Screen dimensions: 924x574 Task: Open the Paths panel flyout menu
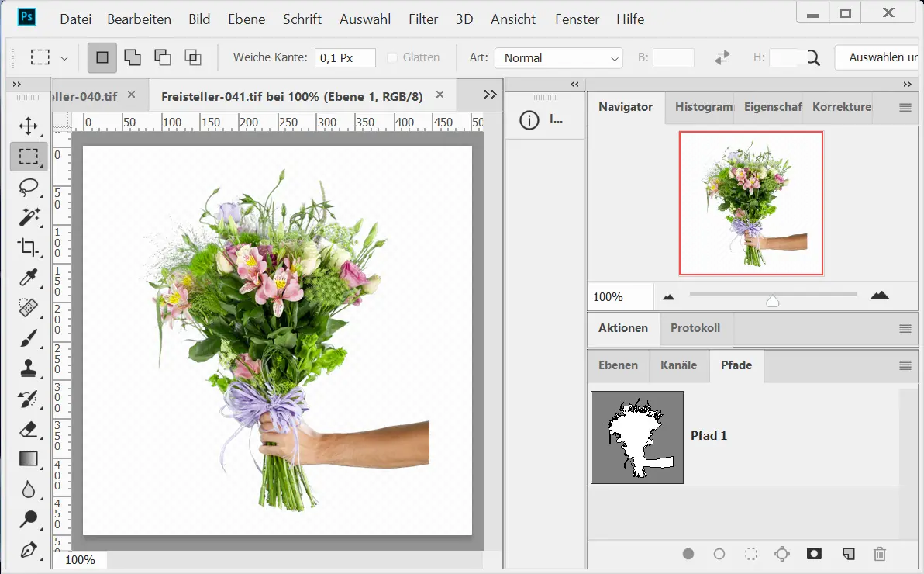coord(905,366)
